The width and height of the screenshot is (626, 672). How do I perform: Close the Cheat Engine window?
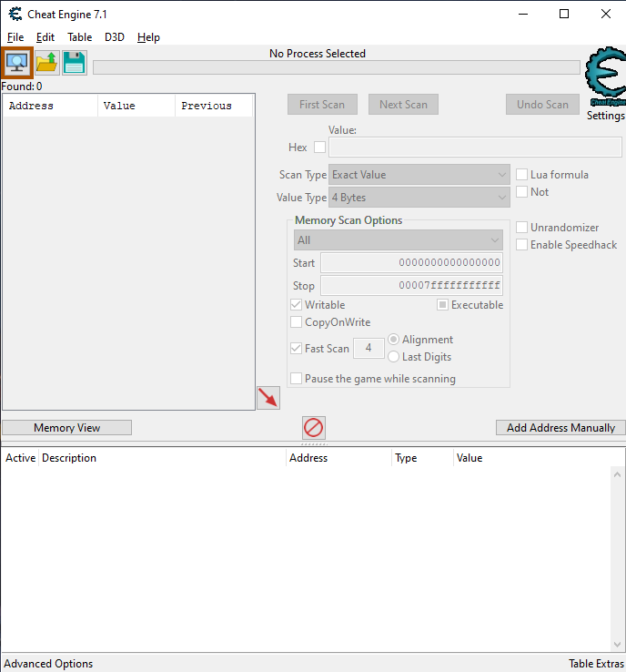pyautogui.click(x=606, y=15)
